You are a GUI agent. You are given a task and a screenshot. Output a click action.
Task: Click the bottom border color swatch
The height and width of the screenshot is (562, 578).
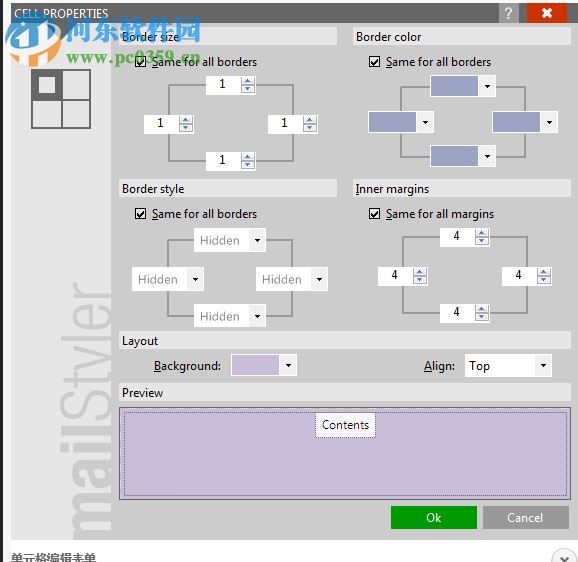click(454, 156)
